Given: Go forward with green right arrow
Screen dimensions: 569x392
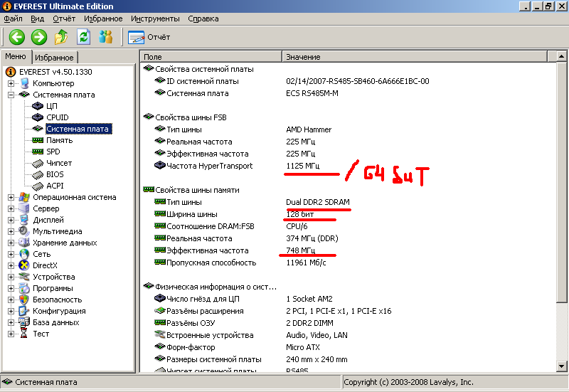Looking at the screenshot, I should click(x=39, y=37).
